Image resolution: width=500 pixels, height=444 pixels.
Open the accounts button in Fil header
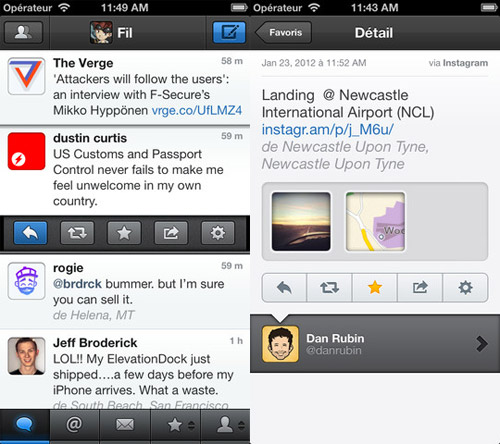point(23,32)
